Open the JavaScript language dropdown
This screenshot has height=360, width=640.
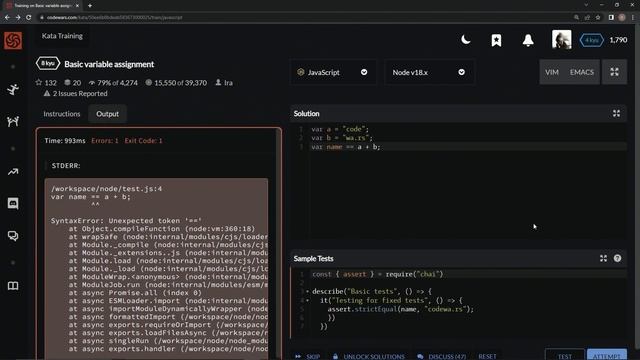tap(333, 72)
